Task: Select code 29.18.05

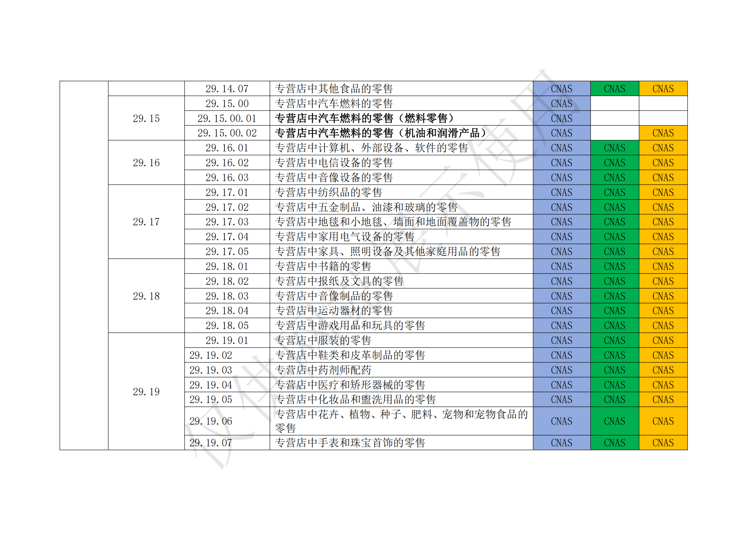Action: (x=227, y=325)
